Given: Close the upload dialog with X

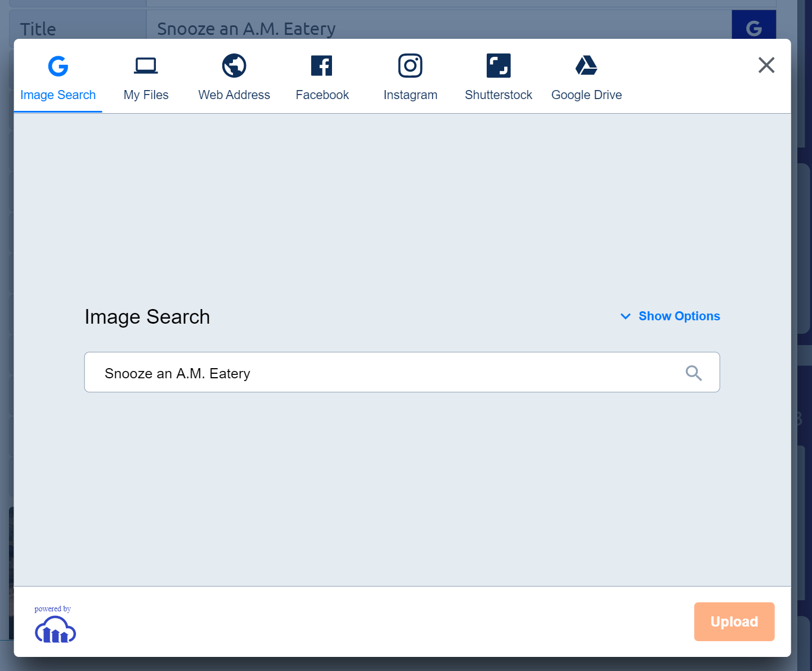Looking at the screenshot, I should click(766, 65).
